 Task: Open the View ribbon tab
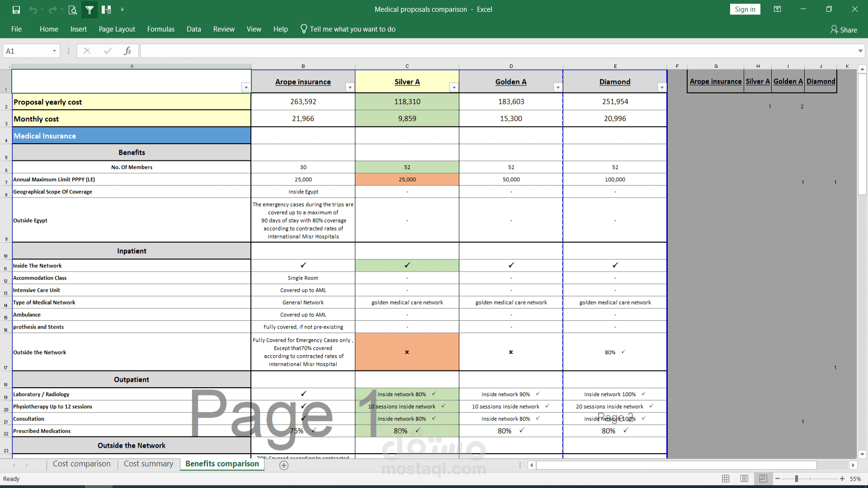coord(254,29)
